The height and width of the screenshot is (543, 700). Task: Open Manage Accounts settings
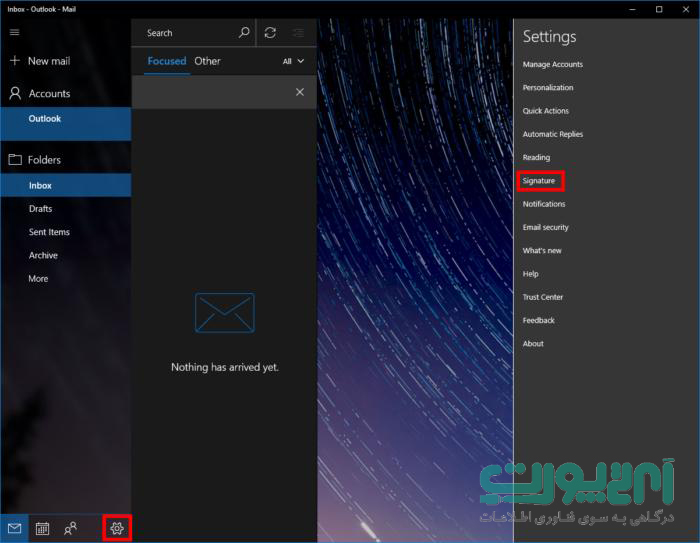(x=553, y=64)
